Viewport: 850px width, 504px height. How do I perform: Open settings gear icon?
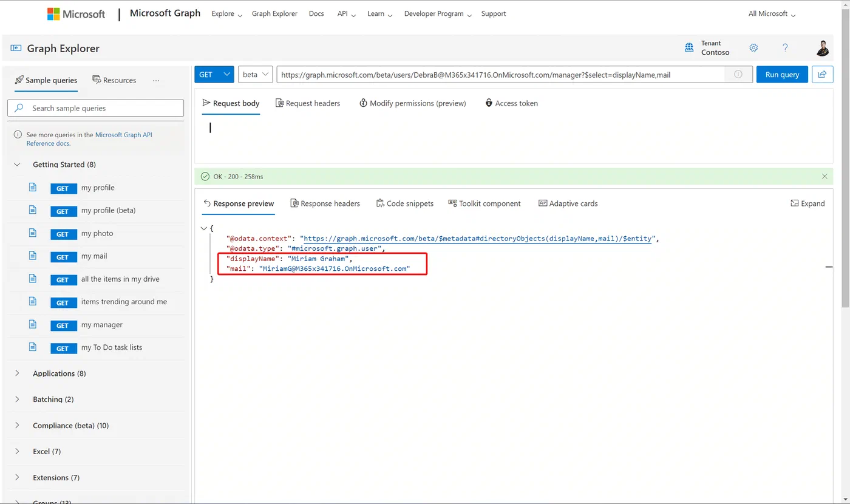pyautogui.click(x=753, y=48)
